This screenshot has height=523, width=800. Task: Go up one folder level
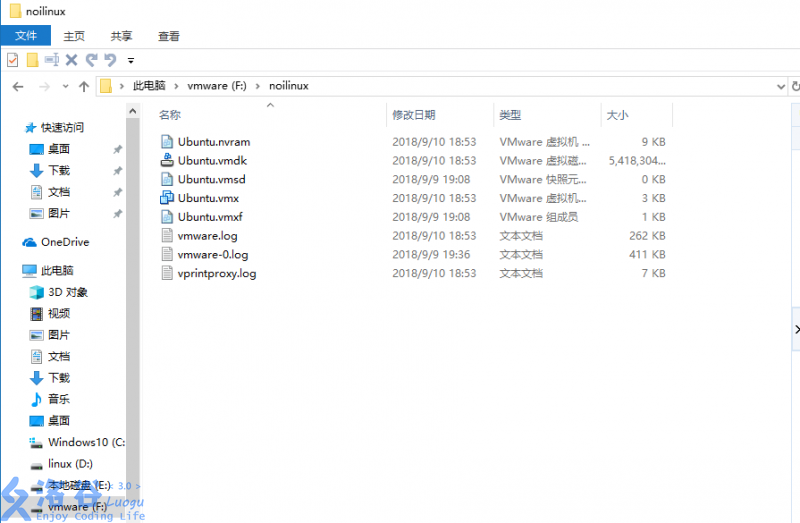84,86
